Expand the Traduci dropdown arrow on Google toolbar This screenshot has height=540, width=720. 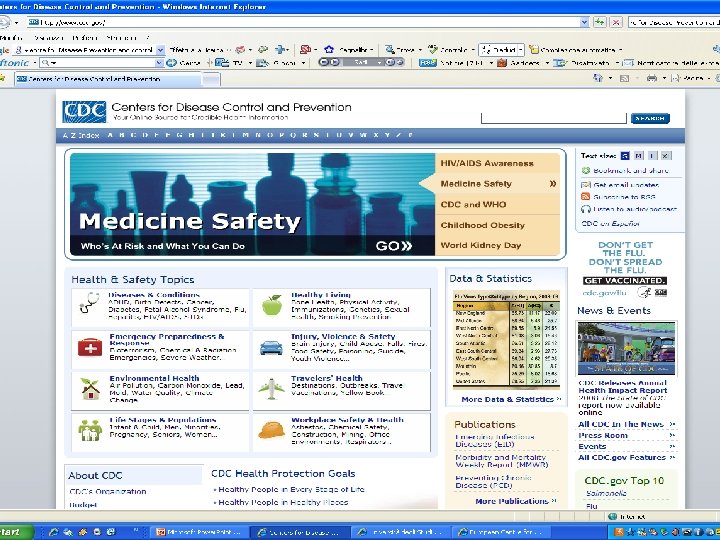521,50
